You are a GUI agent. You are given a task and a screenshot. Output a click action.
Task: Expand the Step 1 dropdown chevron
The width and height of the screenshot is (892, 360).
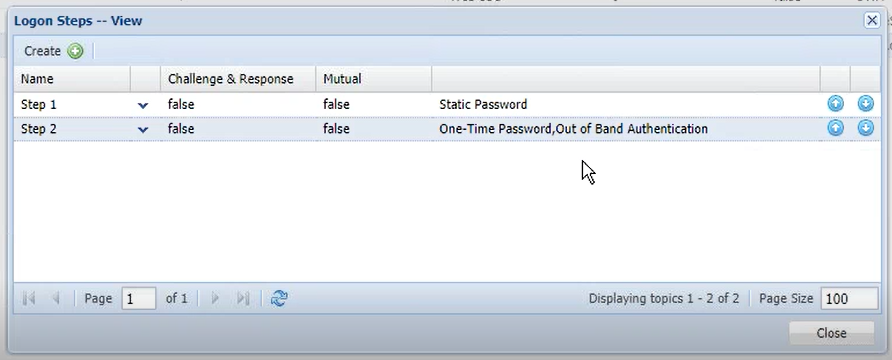pos(143,105)
